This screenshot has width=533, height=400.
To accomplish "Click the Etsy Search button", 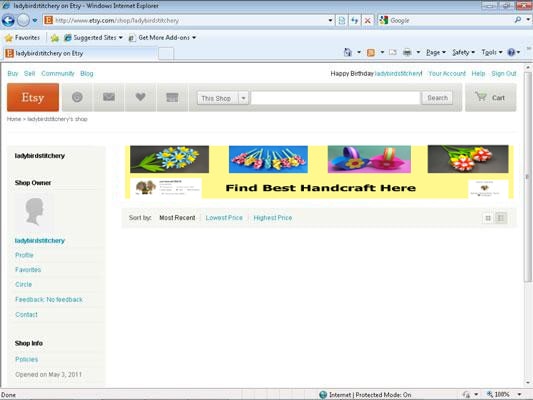I will [437, 98].
